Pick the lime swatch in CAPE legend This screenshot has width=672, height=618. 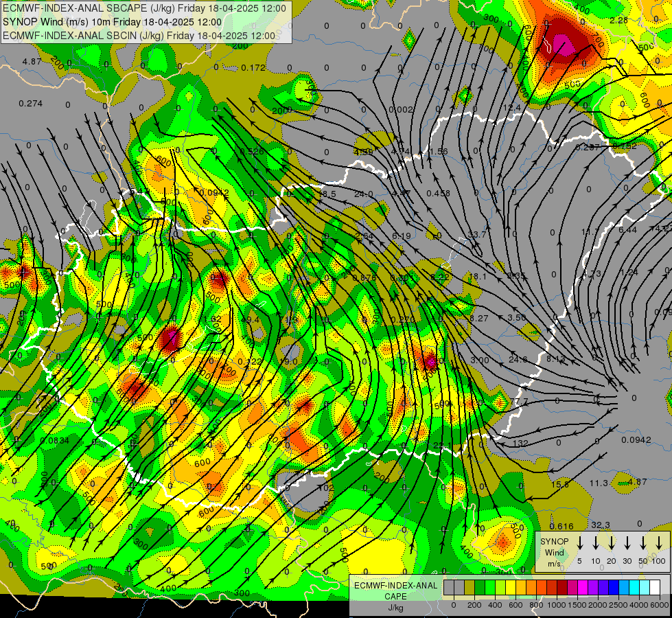(x=500, y=588)
